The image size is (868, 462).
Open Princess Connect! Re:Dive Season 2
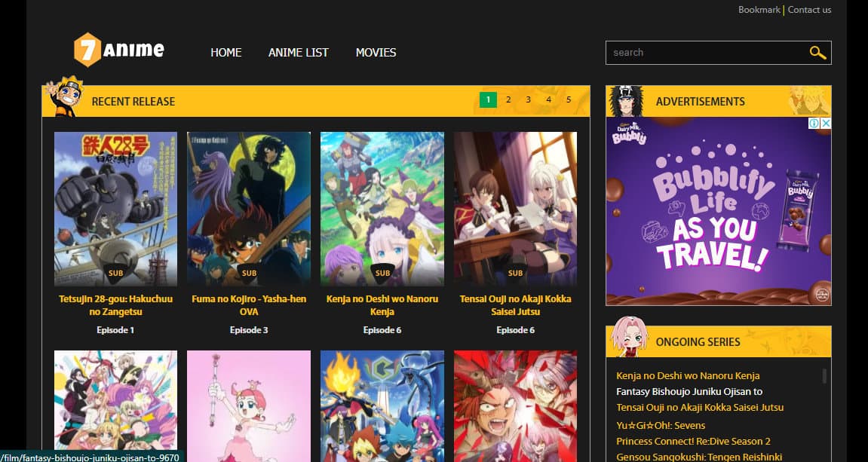(693, 442)
